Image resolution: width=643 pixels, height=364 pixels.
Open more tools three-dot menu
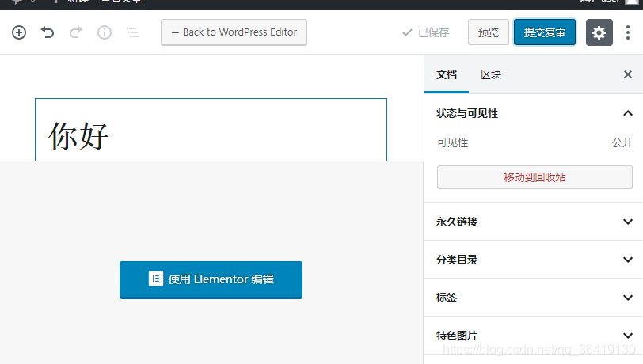coord(628,32)
